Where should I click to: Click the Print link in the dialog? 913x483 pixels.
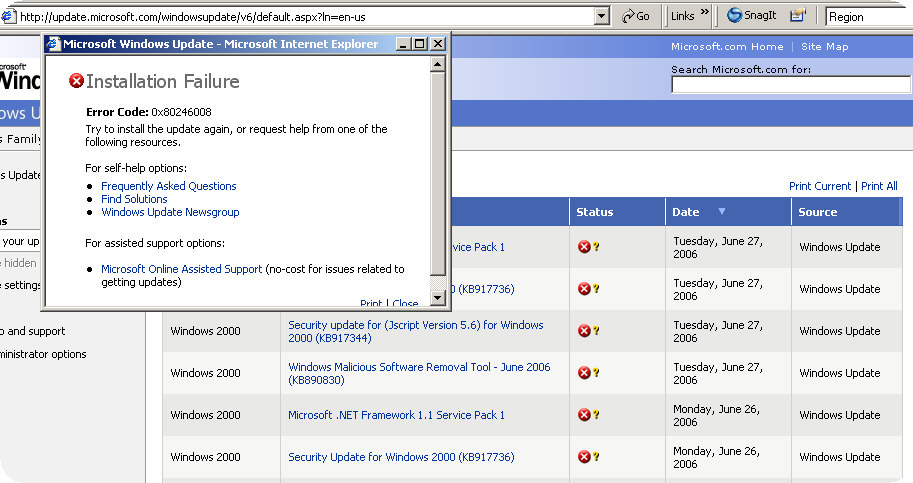[x=371, y=303]
